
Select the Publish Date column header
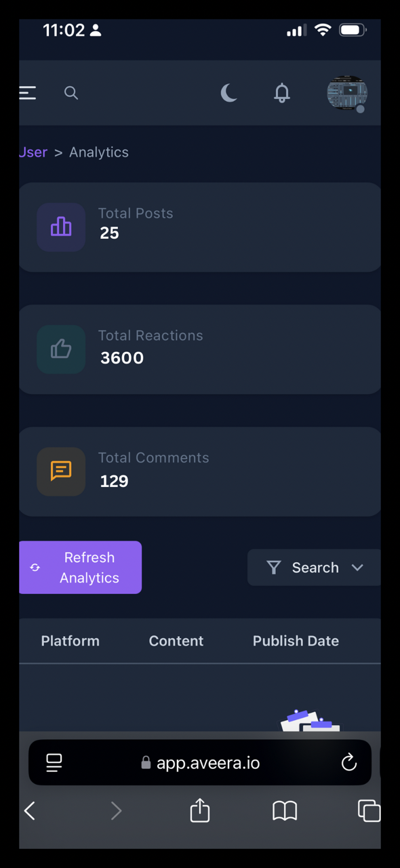[296, 641]
